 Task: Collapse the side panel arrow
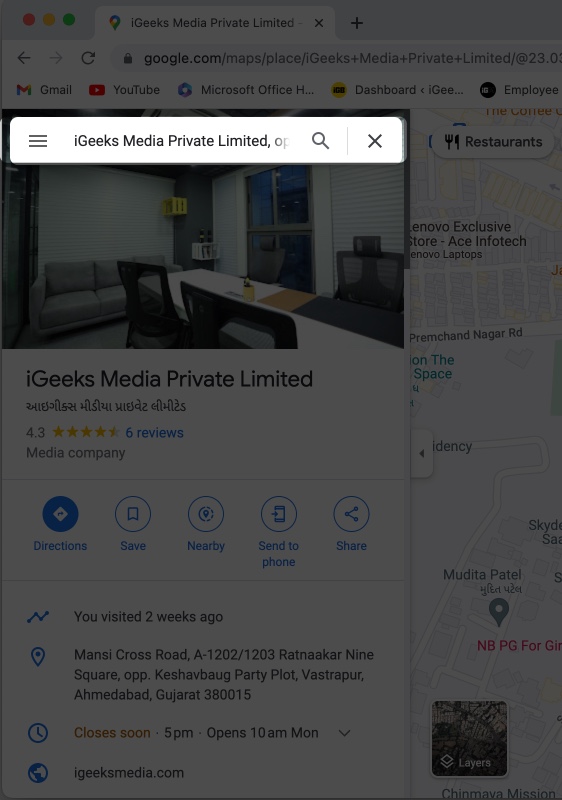pyautogui.click(x=422, y=453)
